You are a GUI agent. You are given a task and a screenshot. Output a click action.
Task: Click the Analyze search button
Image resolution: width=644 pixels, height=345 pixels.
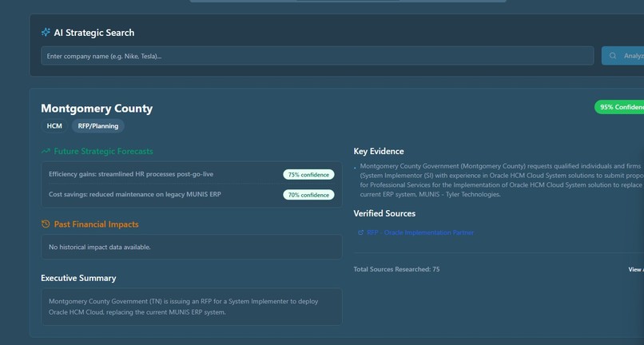623,56
